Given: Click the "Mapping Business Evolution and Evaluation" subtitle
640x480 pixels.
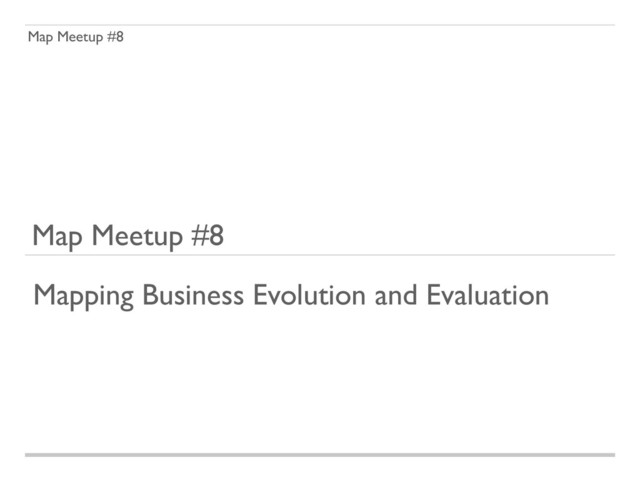Looking at the screenshot, I should (x=290, y=296).
